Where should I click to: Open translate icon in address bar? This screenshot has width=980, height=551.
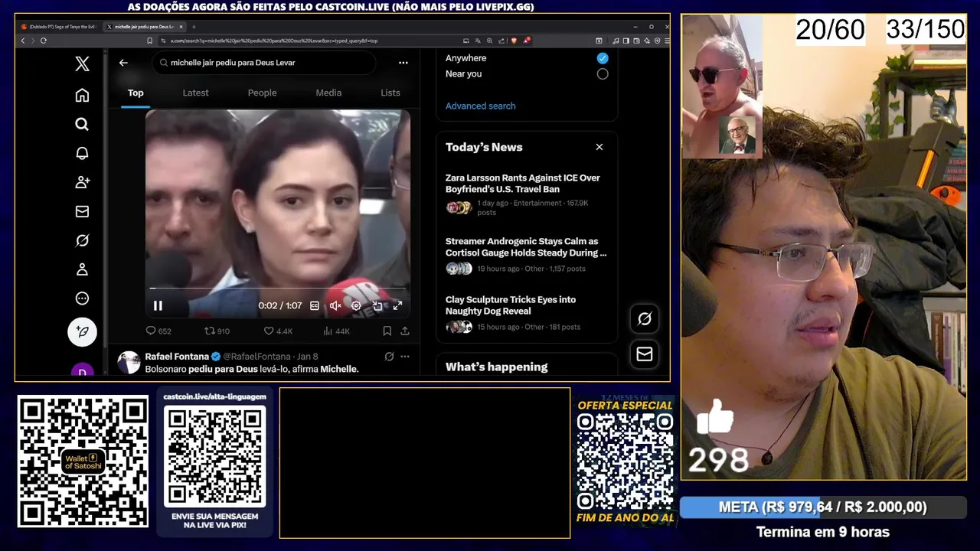tap(478, 41)
